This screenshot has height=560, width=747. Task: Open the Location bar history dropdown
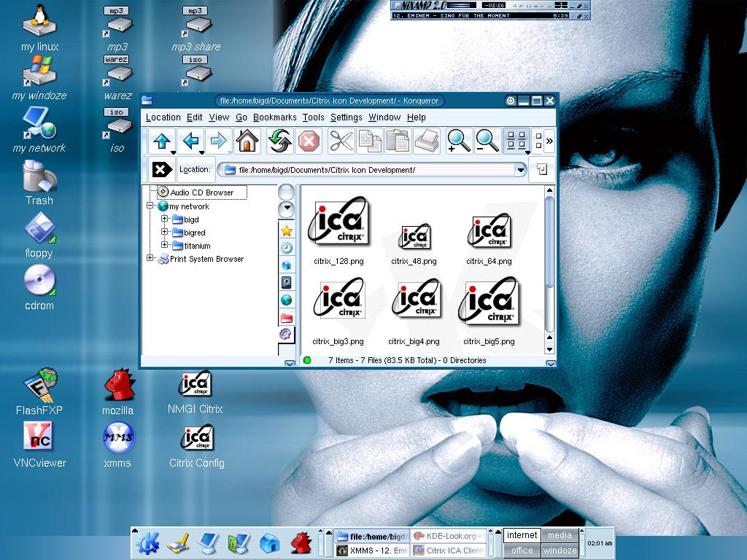pos(520,170)
